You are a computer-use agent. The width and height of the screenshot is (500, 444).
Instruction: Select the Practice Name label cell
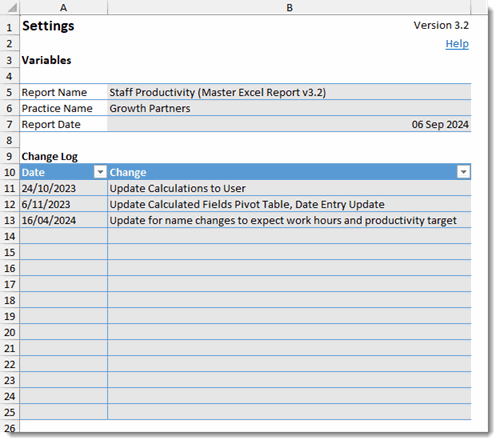coord(63,108)
